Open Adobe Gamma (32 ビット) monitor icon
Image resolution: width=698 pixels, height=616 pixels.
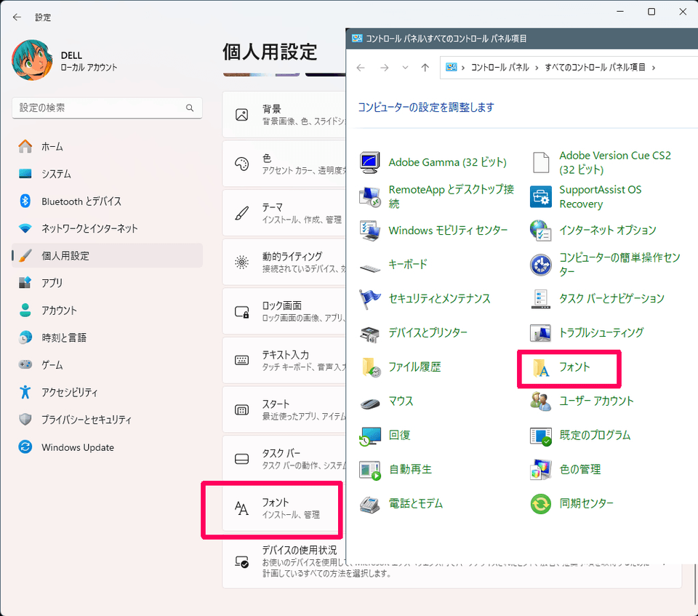click(369, 163)
